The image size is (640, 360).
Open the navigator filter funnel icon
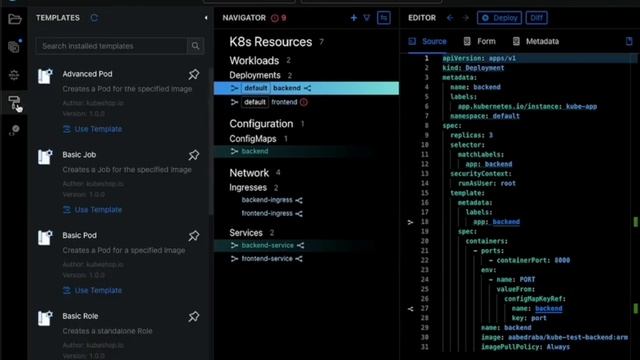[x=367, y=18]
